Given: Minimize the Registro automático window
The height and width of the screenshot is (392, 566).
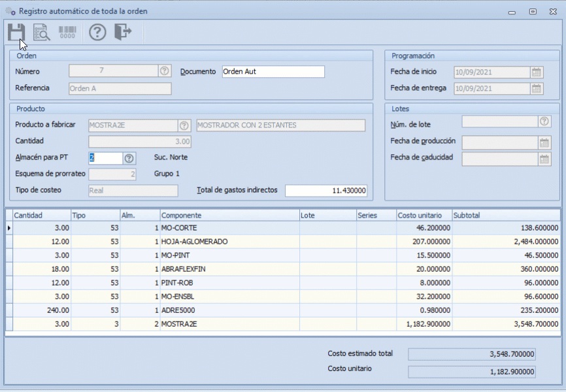Looking at the screenshot, I should [x=512, y=12].
